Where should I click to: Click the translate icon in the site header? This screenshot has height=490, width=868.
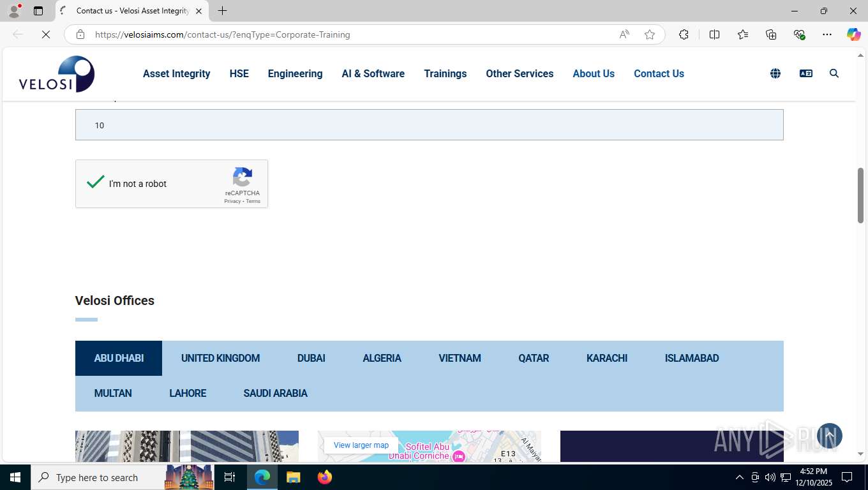pos(806,73)
